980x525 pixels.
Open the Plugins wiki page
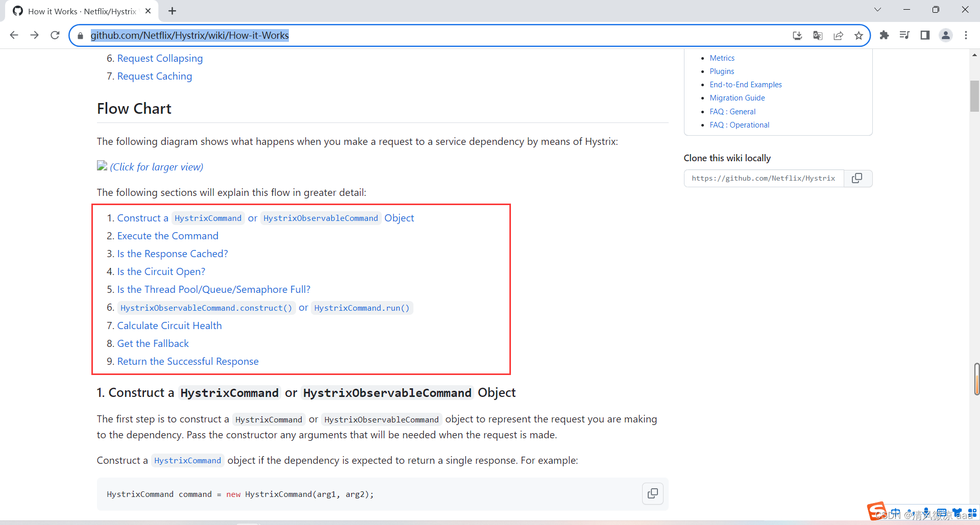point(722,71)
